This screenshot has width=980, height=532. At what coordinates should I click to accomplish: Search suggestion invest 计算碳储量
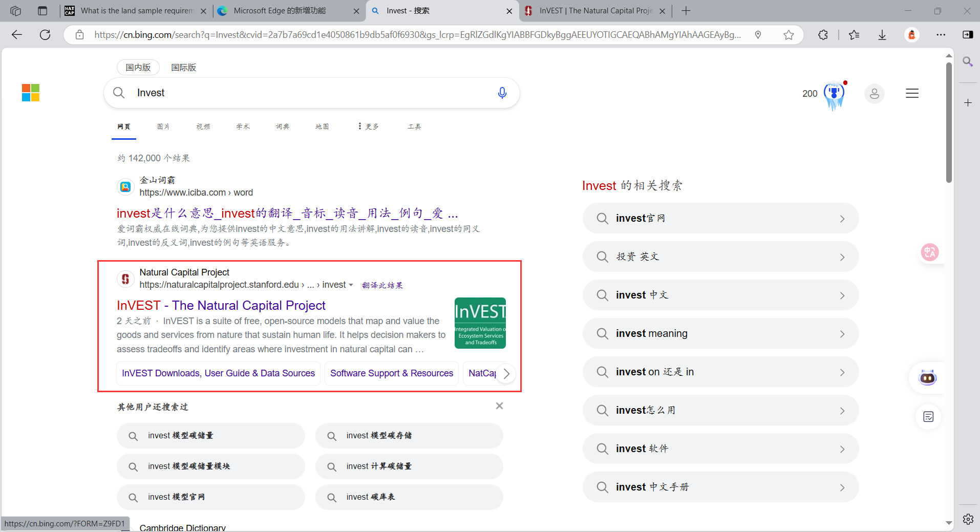coord(409,466)
